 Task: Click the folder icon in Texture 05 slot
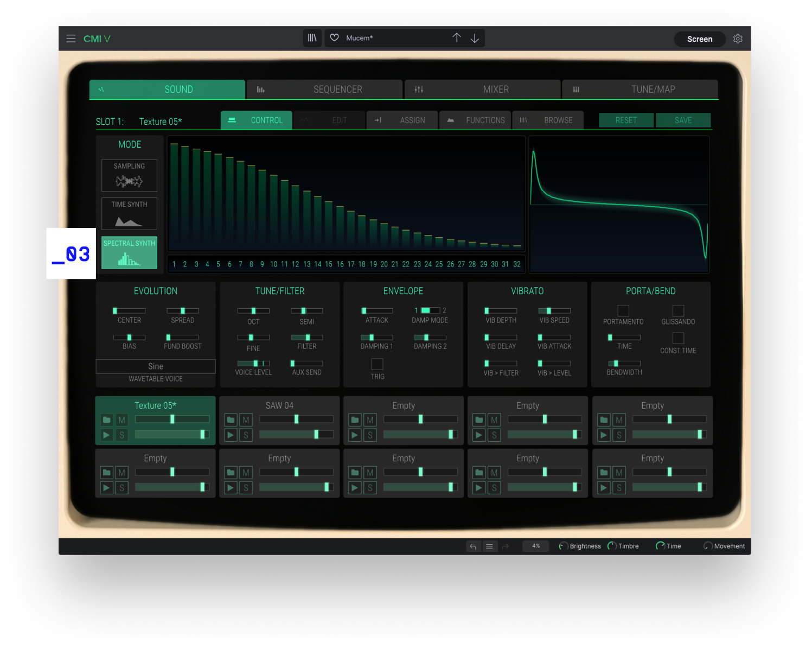click(107, 420)
